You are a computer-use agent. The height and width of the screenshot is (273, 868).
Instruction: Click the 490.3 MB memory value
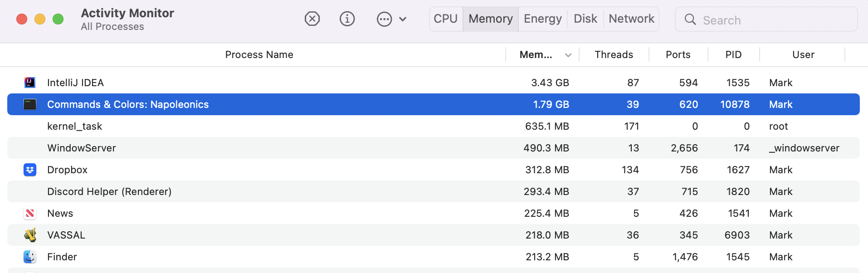point(546,148)
